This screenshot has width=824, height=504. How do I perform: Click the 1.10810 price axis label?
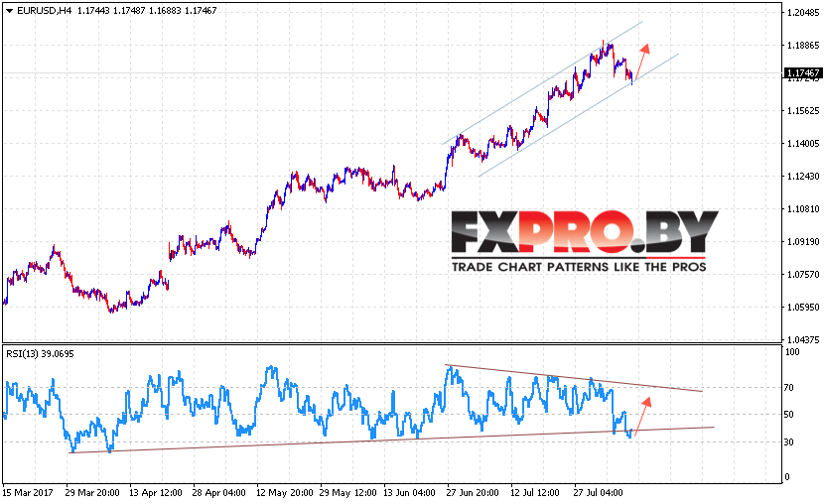coord(803,209)
